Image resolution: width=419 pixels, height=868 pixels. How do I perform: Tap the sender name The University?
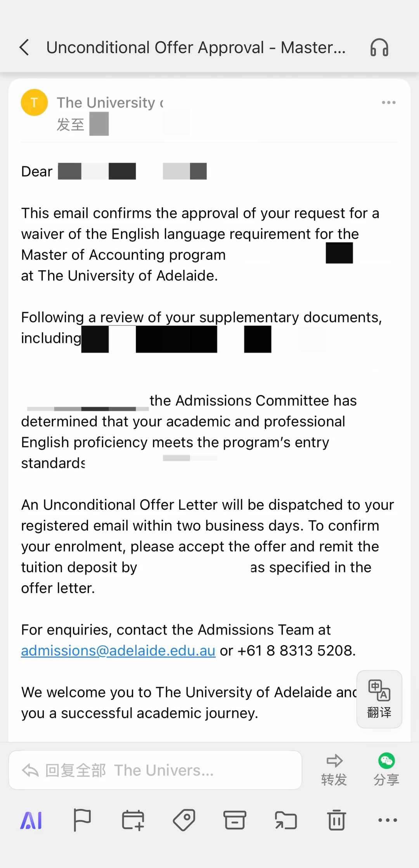click(110, 103)
